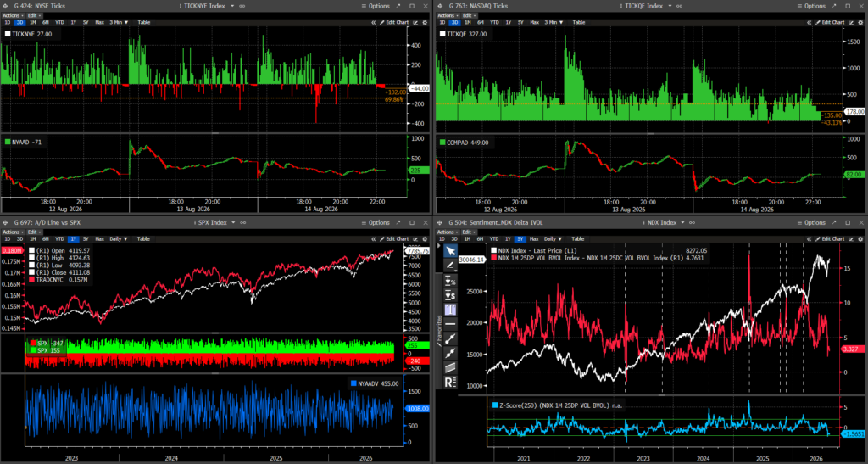Activate the text annotation T tool
The image size is (868, 464).
[x=451, y=310]
